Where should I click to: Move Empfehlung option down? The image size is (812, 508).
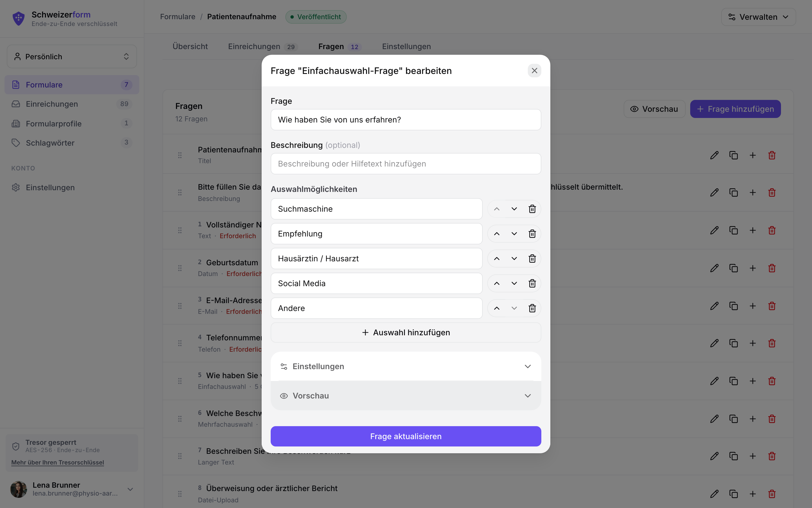point(514,234)
